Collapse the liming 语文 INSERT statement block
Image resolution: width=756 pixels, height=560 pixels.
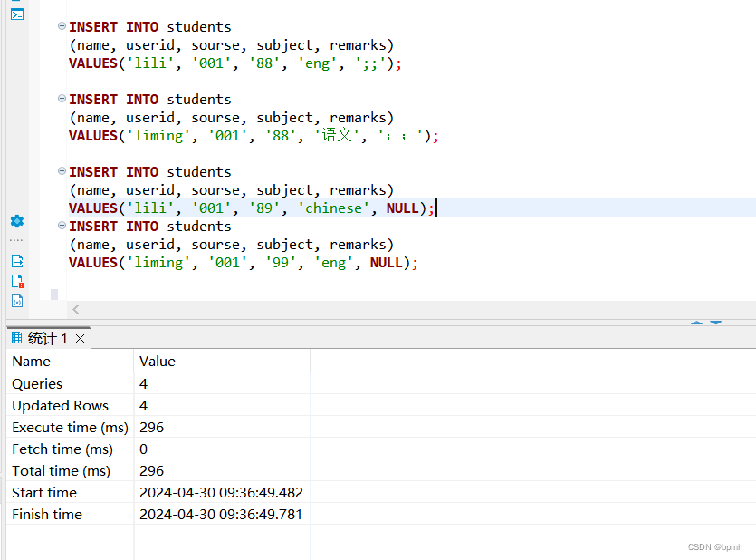click(61, 99)
